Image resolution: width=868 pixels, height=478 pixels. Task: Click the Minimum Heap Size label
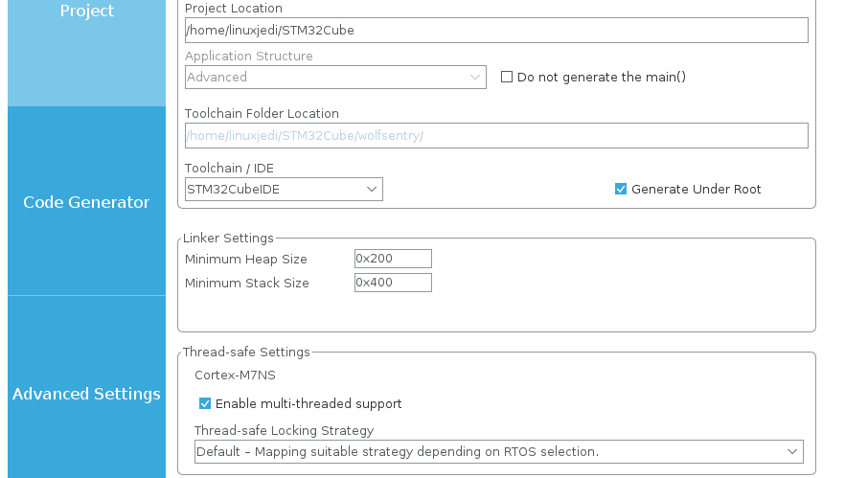(x=246, y=259)
